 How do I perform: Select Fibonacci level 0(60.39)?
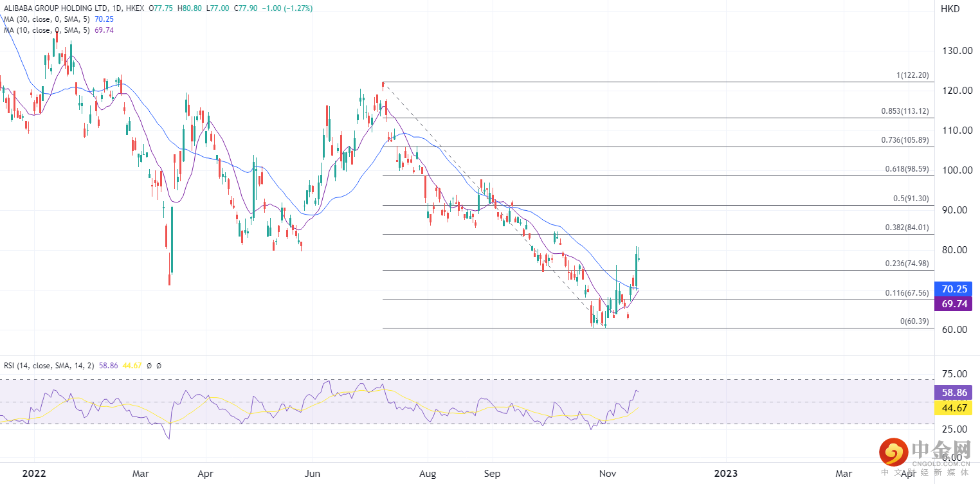(914, 321)
